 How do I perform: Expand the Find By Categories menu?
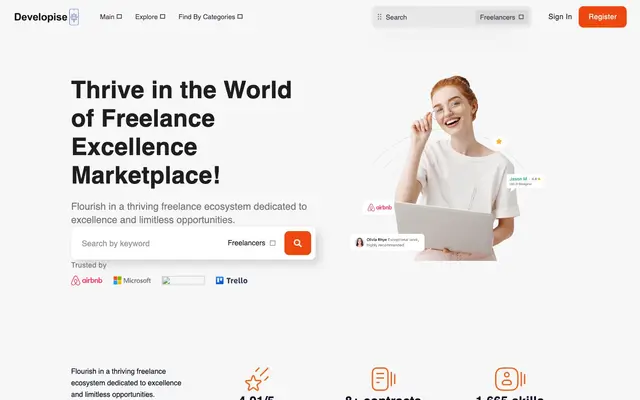coord(210,17)
